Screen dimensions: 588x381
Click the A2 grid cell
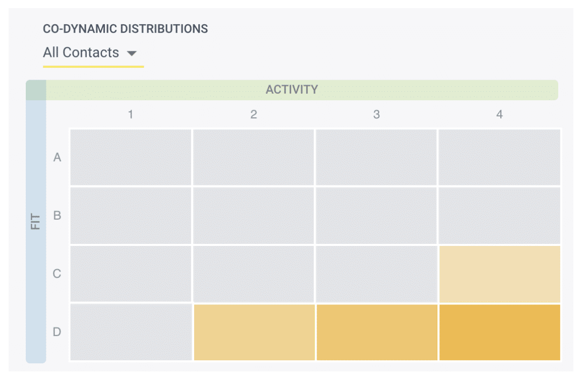click(254, 157)
